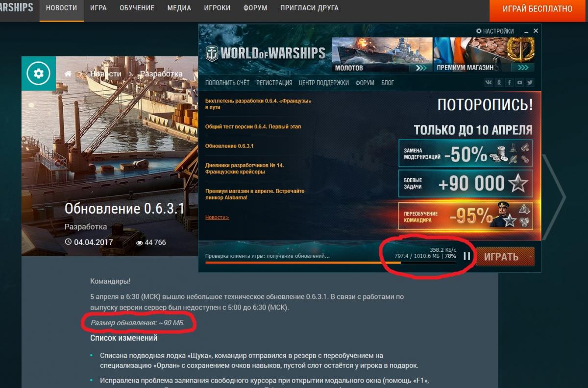This screenshot has height=388, width=588.
Task: Pause the update download
Action: (x=467, y=256)
